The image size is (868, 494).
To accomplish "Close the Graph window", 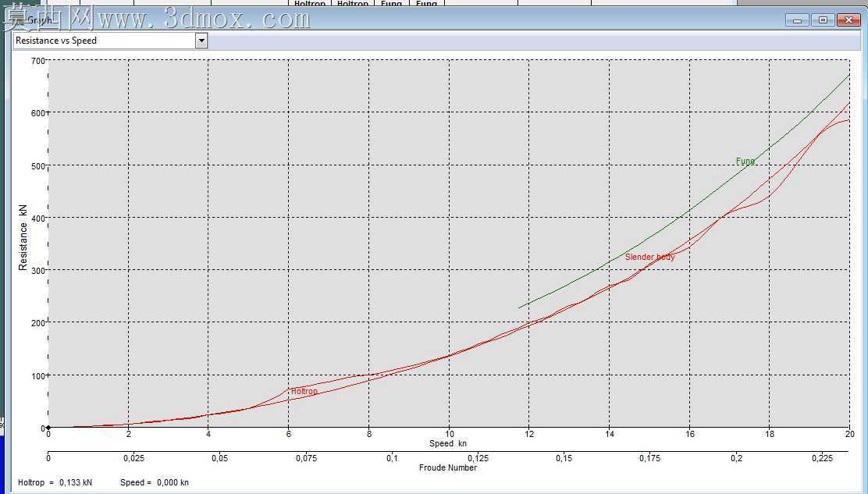I will click(848, 20).
